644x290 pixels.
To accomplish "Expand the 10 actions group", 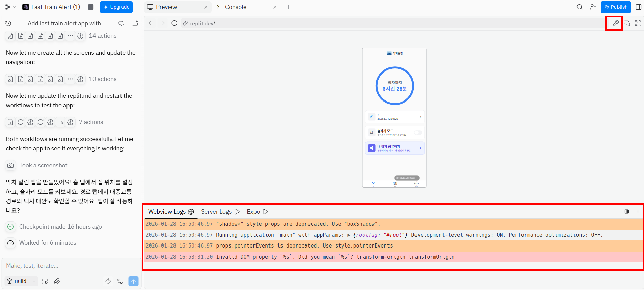I will click(x=103, y=79).
